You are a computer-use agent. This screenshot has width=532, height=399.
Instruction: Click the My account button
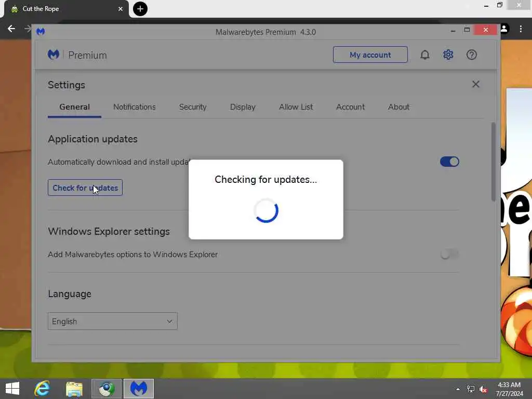pyautogui.click(x=370, y=55)
